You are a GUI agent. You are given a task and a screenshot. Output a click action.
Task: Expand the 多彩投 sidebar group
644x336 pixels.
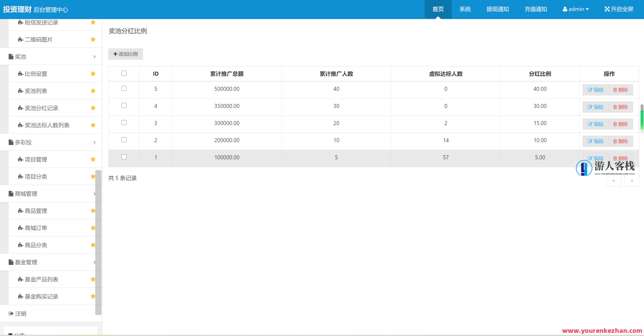51,142
